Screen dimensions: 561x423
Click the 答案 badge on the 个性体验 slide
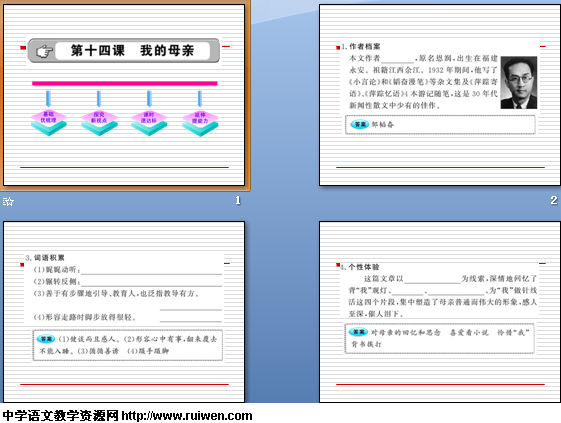[358, 332]
